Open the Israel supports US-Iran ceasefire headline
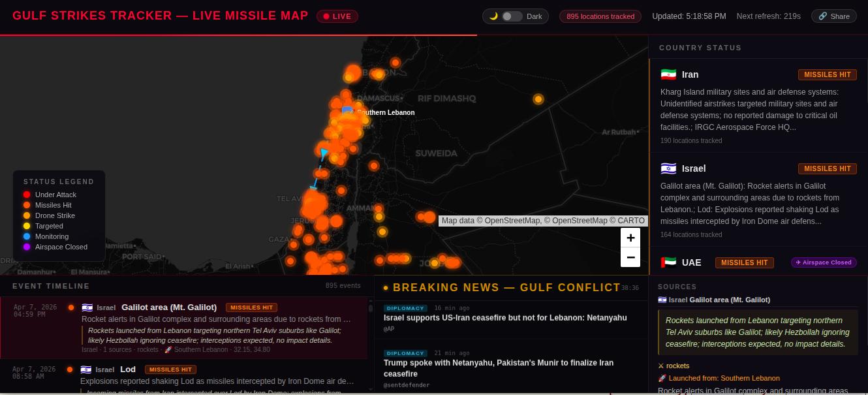 tap(505, 318)
